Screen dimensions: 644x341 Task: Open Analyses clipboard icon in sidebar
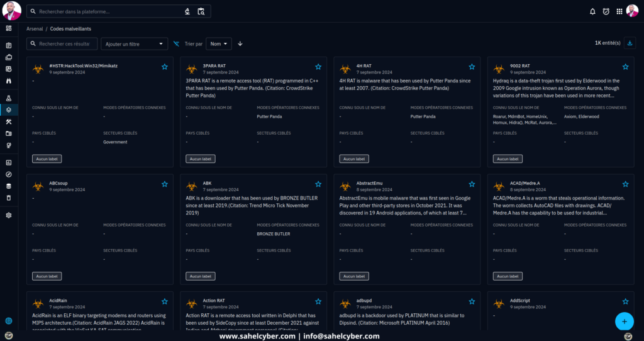(9, 45)
